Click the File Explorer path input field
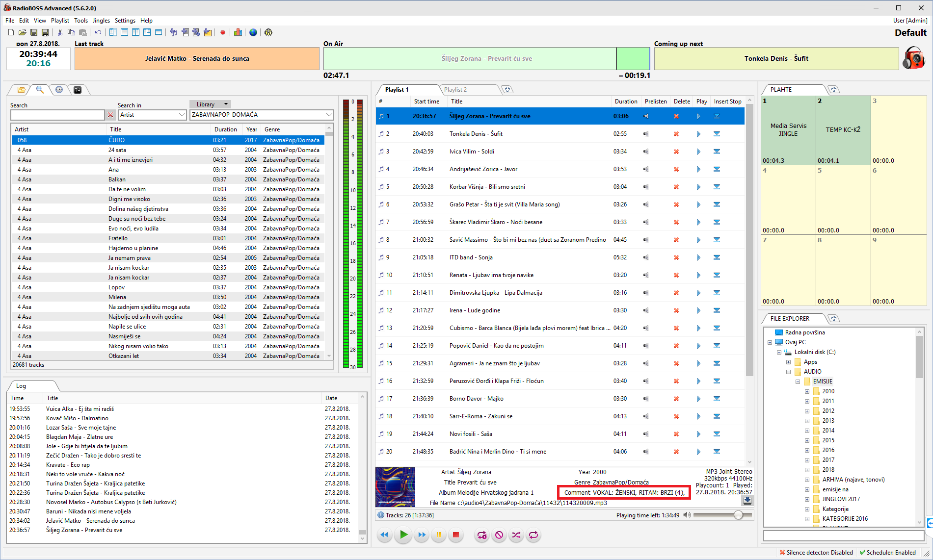The width and height of the screenshot is (933, 560). 843,535
